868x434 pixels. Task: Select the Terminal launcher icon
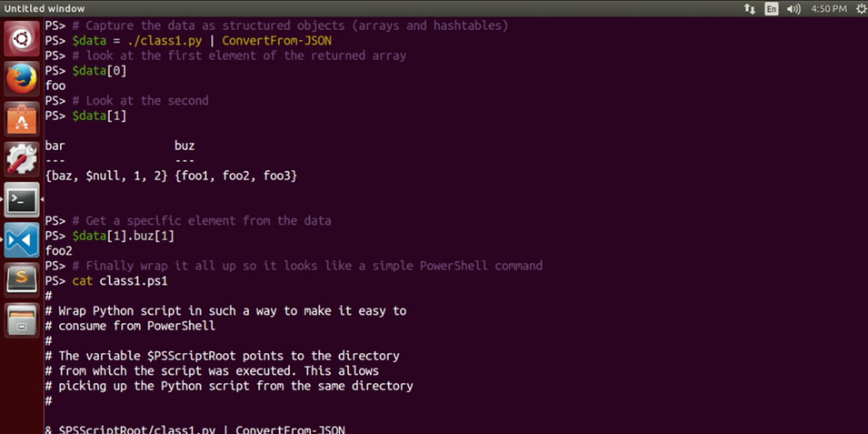(22, 200)
